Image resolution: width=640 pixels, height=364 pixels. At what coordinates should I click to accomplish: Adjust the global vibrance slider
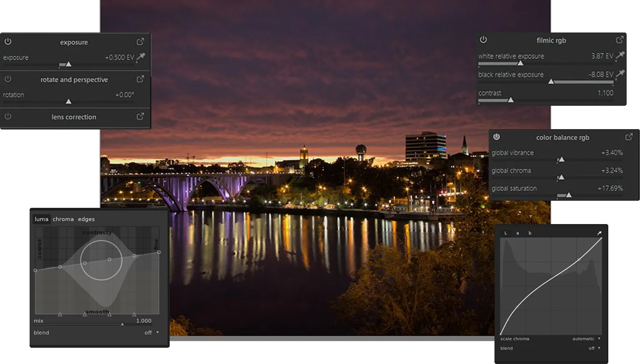[x=557, y=160]
